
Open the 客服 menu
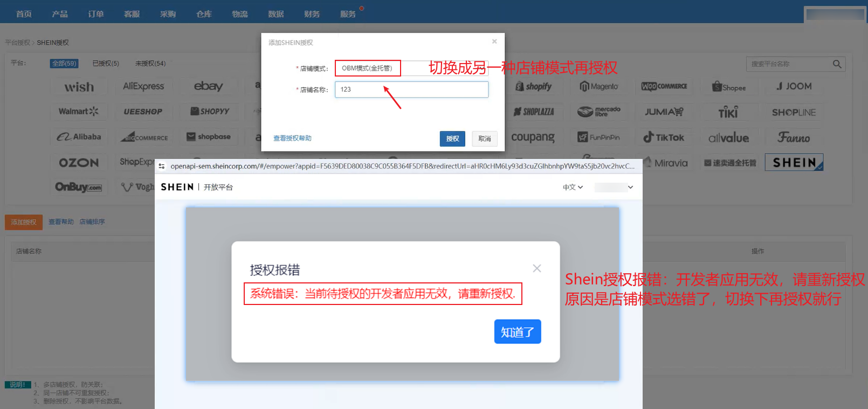132,14
